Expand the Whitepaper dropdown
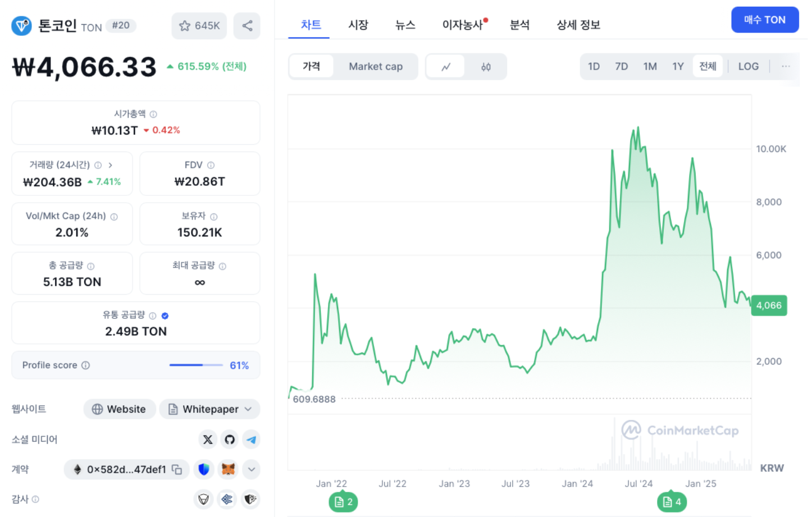Viewport: 812px width, 517px height. click(248, 409)
